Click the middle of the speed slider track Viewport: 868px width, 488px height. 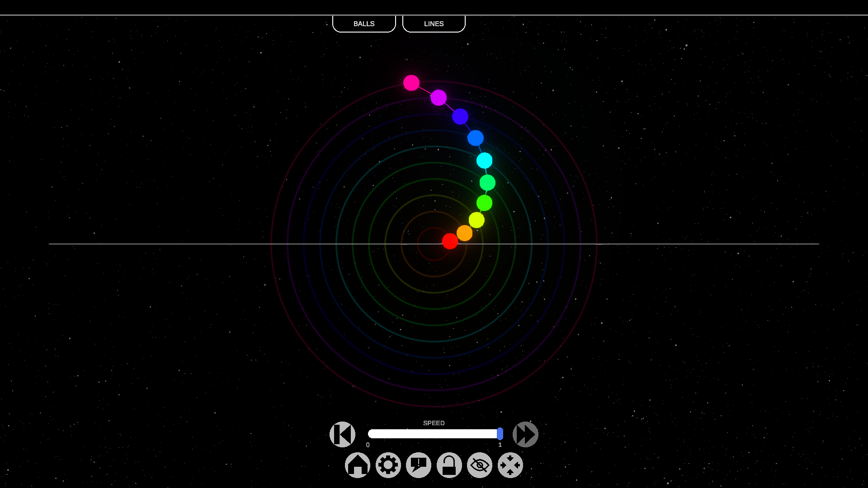click(x=434, y=434)
